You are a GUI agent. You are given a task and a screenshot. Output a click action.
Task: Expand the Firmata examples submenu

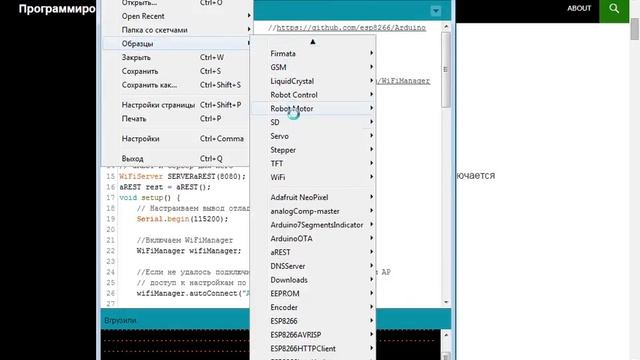pos(313,53)
